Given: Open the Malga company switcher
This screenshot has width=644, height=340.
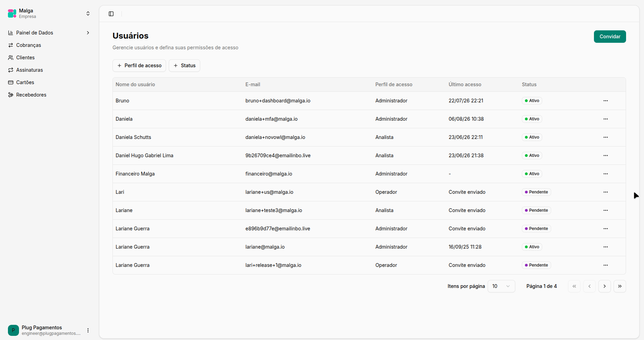Looking at the screenshot, I should (49, 13).
